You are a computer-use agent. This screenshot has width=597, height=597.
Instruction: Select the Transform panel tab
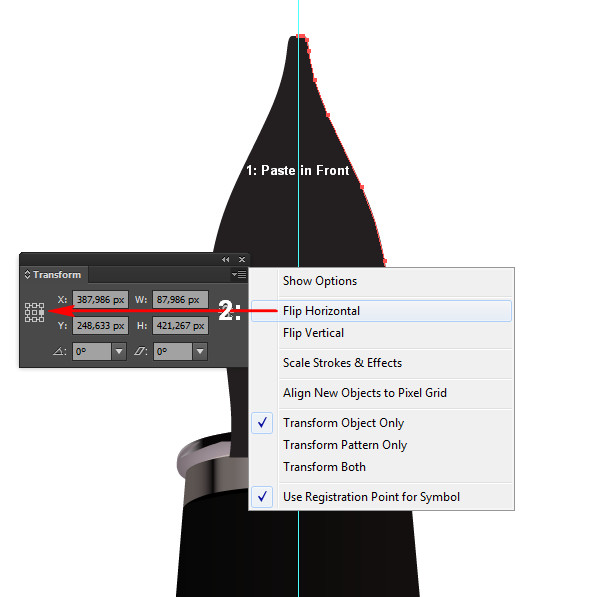tap(54, 275)
